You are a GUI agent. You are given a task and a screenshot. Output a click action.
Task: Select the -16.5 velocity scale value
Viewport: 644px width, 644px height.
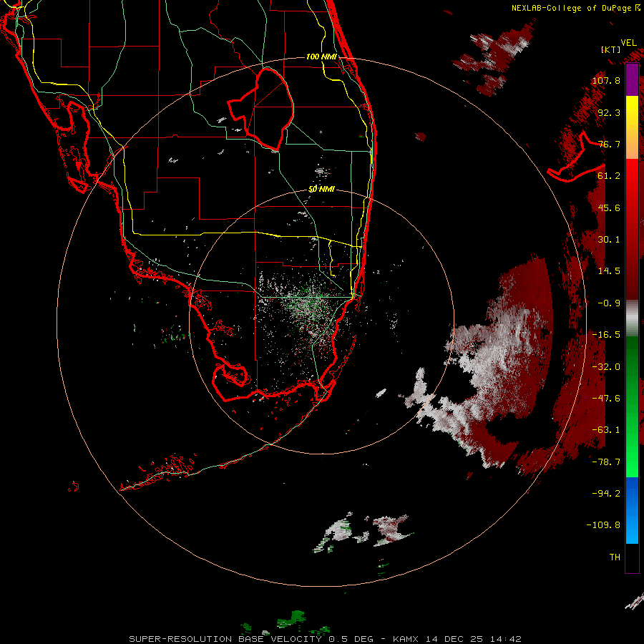pyautogui.click(x=606, y=335)
